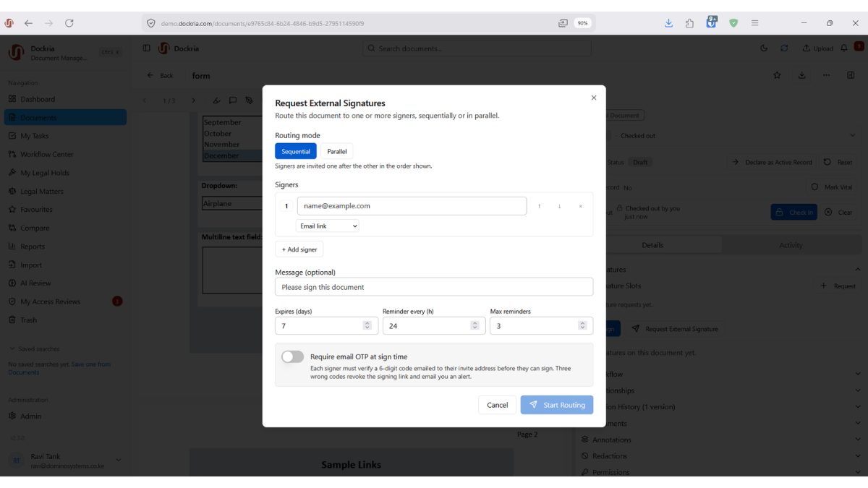Open the Email link delivery dropdown

click(x=328, y=226)
